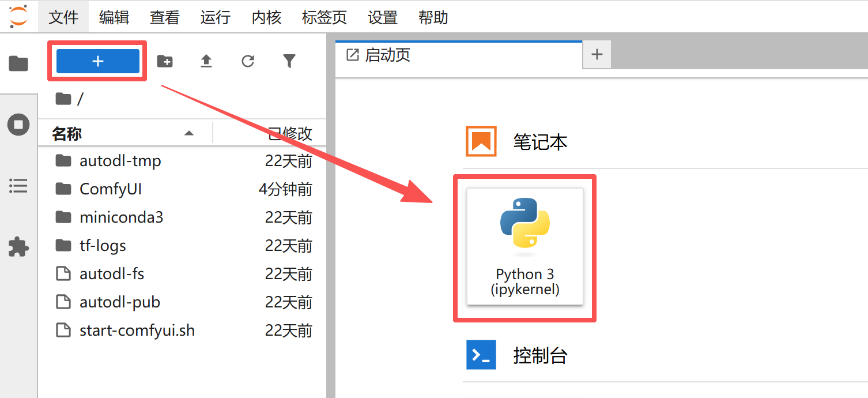This screenshot has width=868, height=398.
Task: Select the tf-logs folder
Action: pos(182,245)
